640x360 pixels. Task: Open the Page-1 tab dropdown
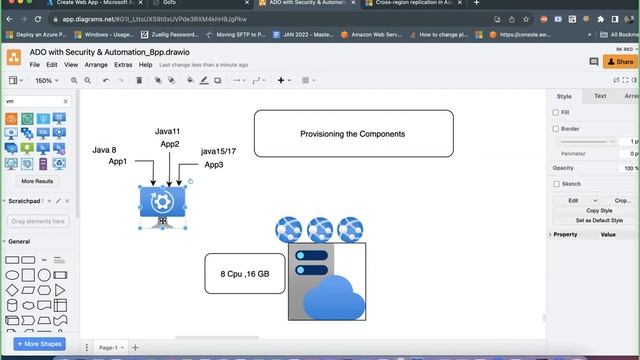(122, 348)
